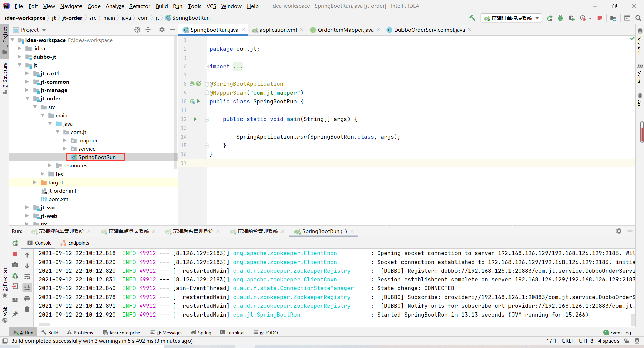Open the Spring tool window
The height and width of the screenshot is (348, 644).
tap(201, 333)
